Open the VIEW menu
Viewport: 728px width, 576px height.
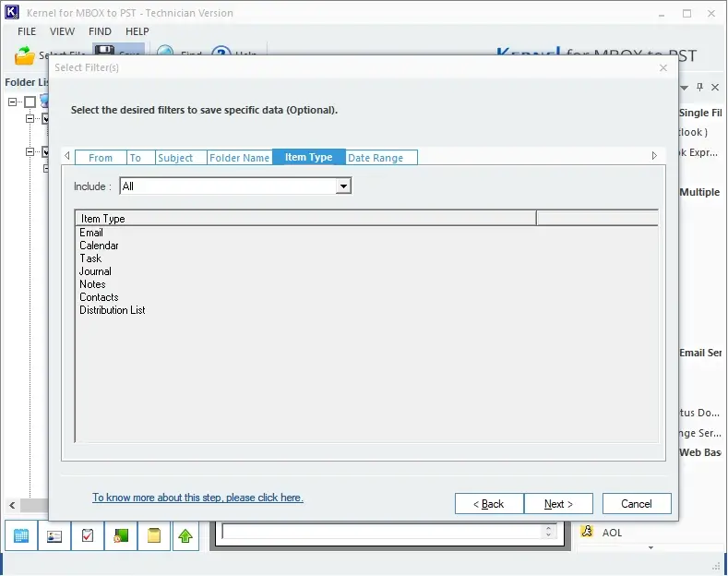[x=62, y=31]
